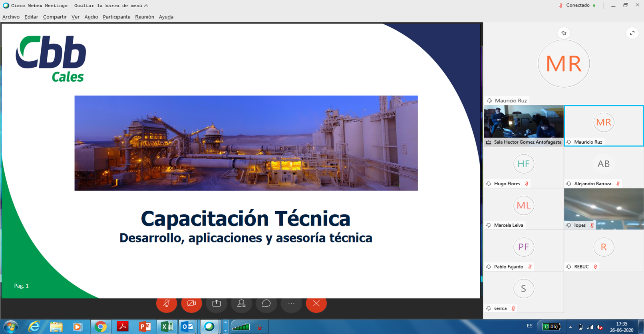
Task: Open the Participante menu
Action: pyautogui.click(x=116, y=17)
